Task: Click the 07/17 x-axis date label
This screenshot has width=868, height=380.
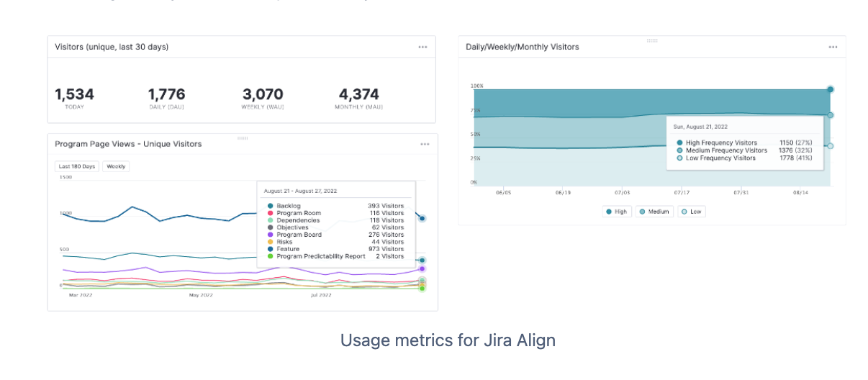Action: coord(681,193)
